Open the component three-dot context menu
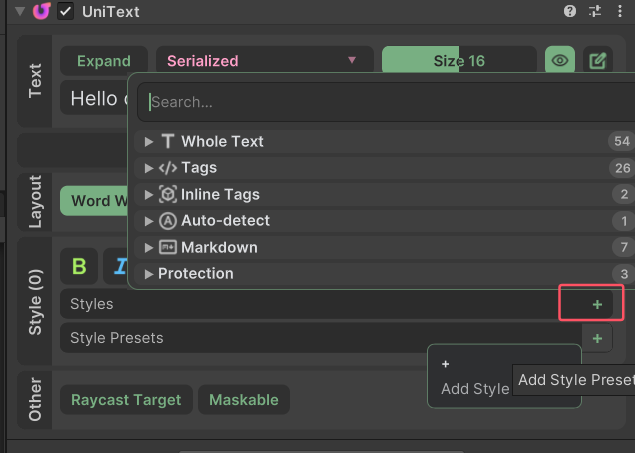The image size is (635, 453). (620, 11)
